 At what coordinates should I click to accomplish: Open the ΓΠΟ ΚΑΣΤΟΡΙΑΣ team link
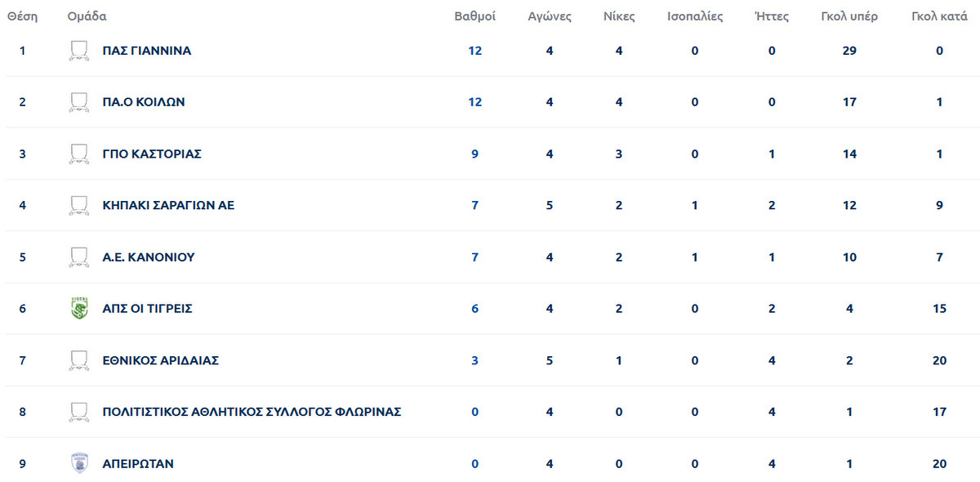click(152, 154)
